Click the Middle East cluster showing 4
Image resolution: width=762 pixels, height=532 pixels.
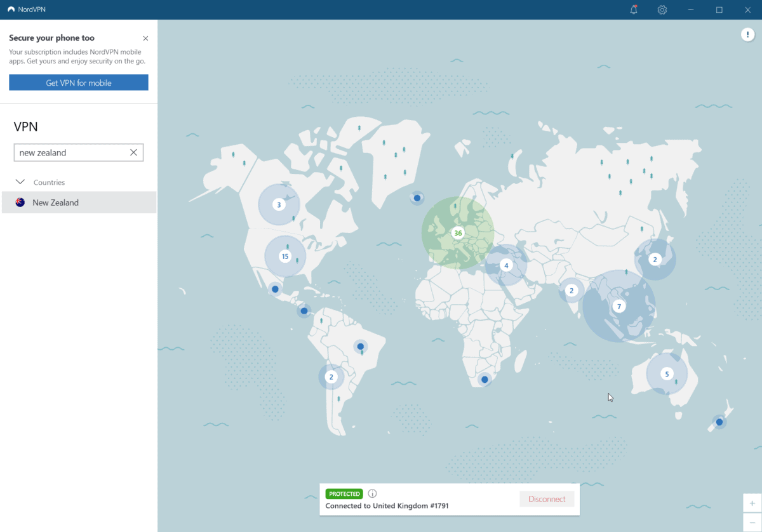[506, 265]
